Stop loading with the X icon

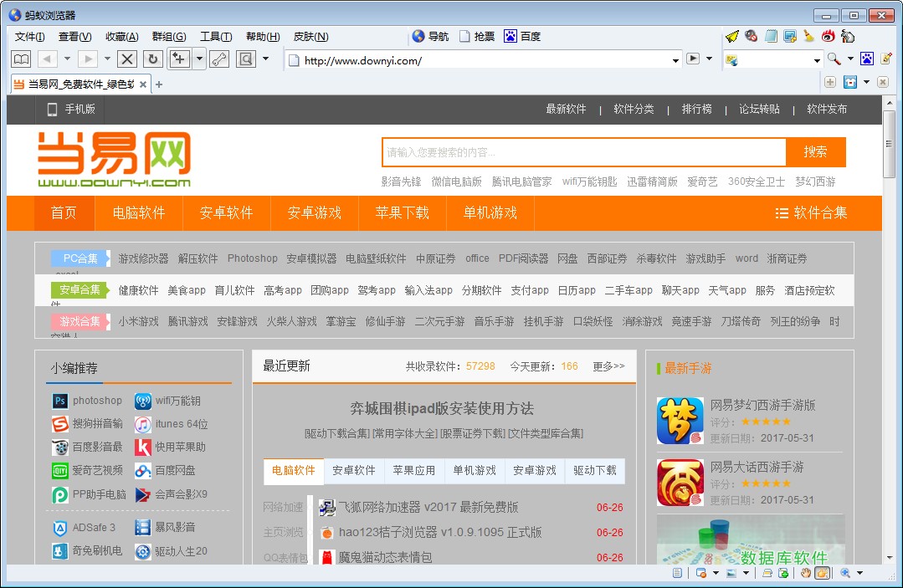click(x=126, y=58)
